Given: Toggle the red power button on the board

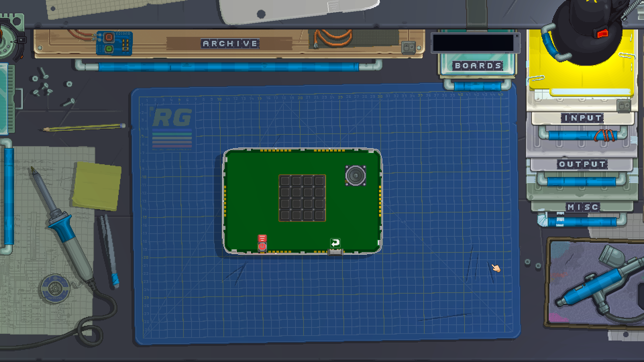Looking at the screenshot, I should (262, 247).
